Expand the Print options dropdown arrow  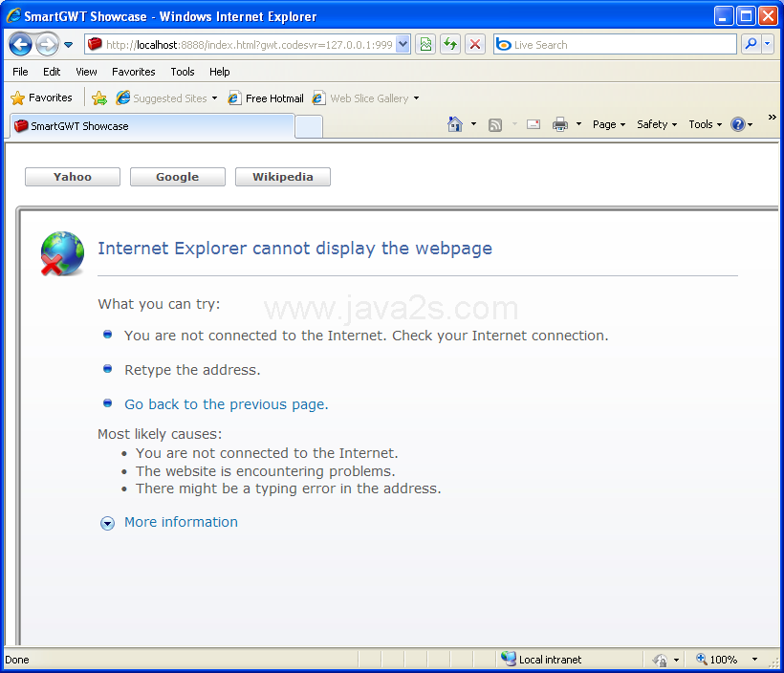point(579,124)
